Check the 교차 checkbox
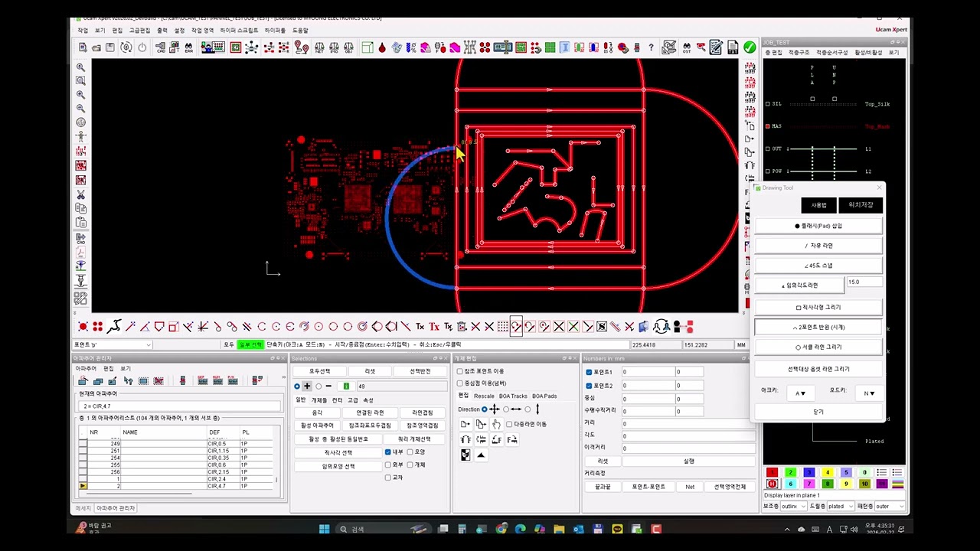The image size is (980, 551). tap(388, 478)
